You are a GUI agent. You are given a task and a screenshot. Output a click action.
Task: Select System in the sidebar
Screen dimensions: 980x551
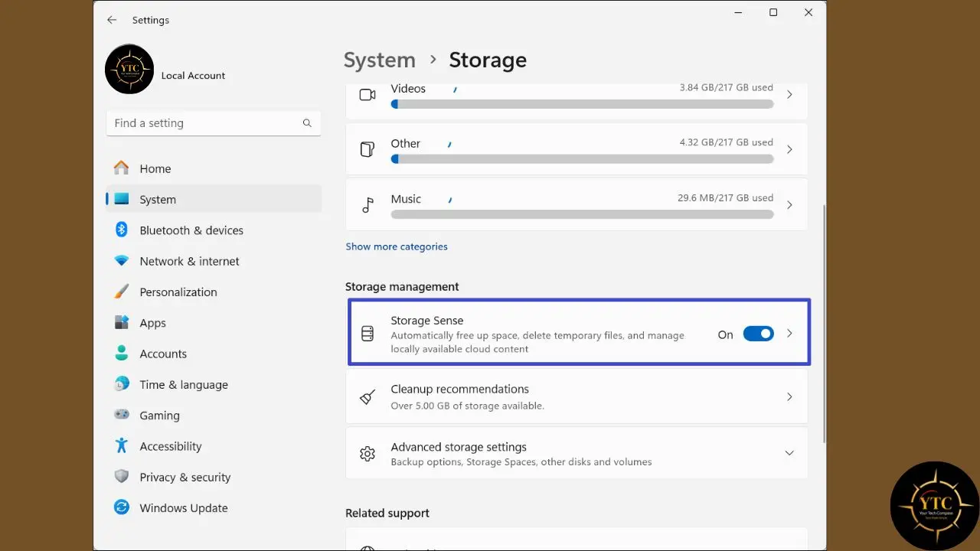point(214,199)
